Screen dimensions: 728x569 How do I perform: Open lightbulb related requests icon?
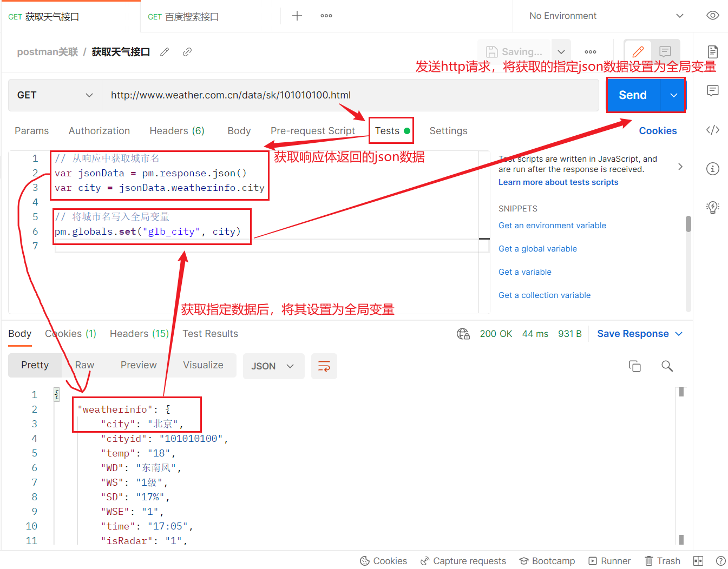pyautogui.click(x=713, y=207)
